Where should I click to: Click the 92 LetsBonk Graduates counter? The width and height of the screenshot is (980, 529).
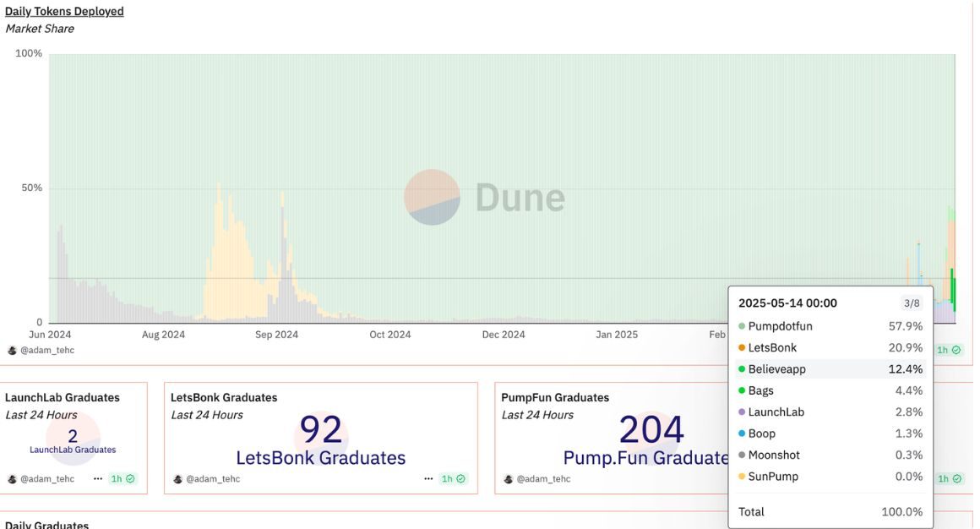pos(321,429)
